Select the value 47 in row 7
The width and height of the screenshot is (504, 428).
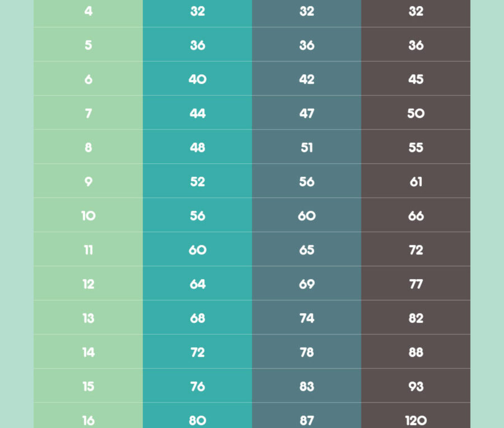(x=306, y=114)
